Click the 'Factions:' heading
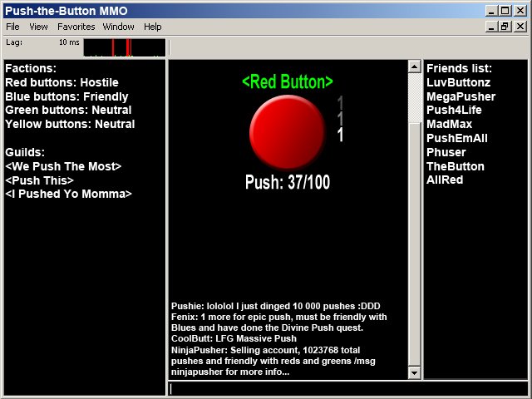Screen dimensions: 532x399 click(31, 68)
